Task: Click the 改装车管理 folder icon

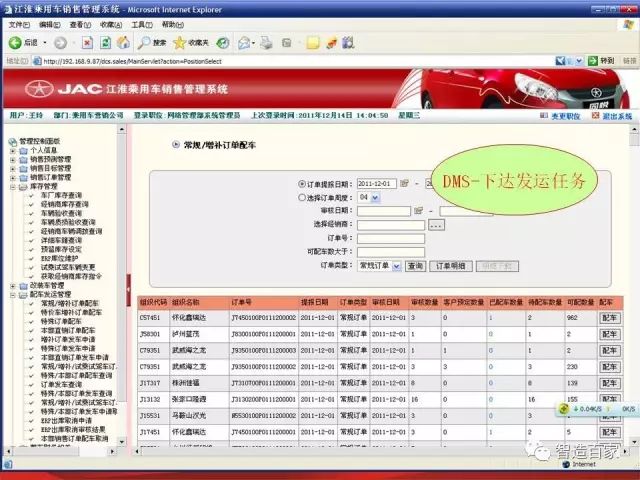Action: coord(24,286)
